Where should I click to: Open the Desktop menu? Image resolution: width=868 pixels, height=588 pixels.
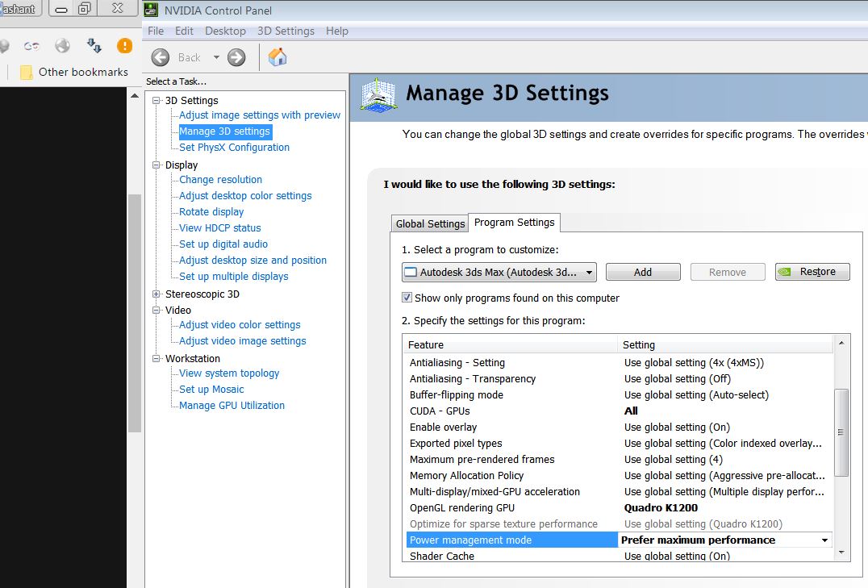(225, 31)
